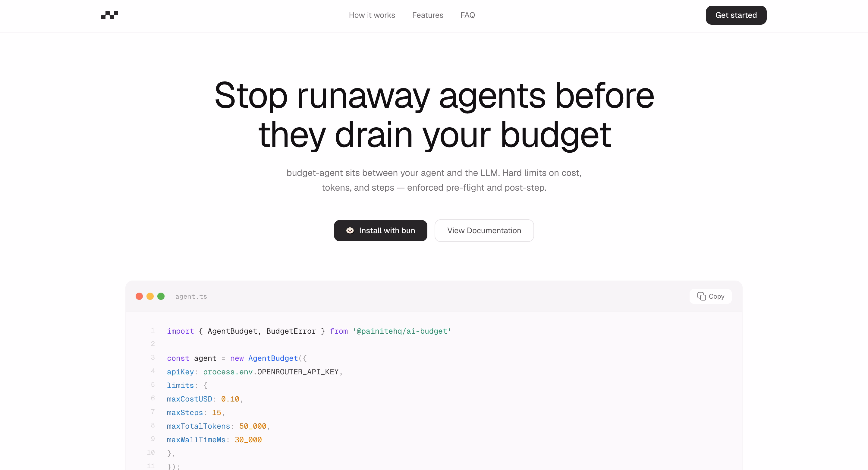Image resolution: width=868 pixels, height=470 pixels.
Task: Click the 'const agent = new AgentBudget' line
Action: click(237, 358)
